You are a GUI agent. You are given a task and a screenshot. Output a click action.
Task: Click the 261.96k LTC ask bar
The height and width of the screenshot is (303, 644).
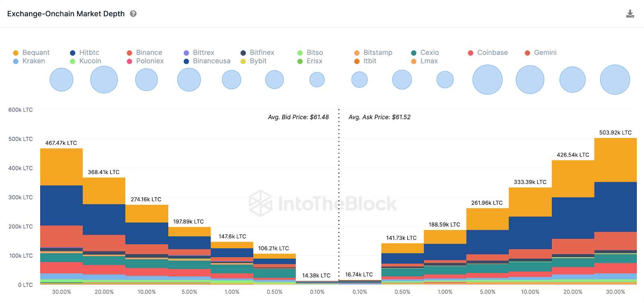coord(487,246)
